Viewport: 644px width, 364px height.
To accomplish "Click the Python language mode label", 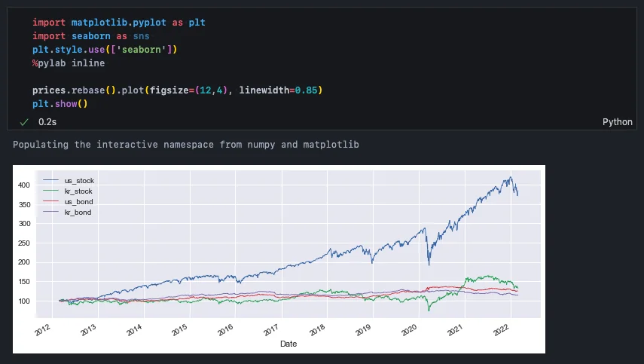I will click(618, 121).
